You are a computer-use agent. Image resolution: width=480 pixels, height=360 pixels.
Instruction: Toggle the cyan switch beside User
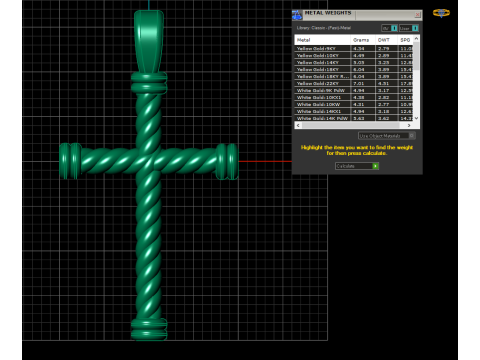click(415, 28)
